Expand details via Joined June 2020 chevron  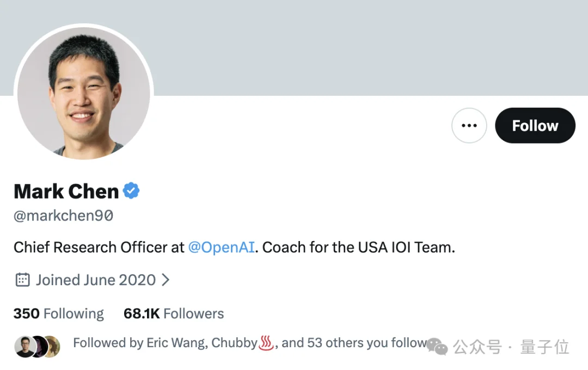tap(166, 279)
